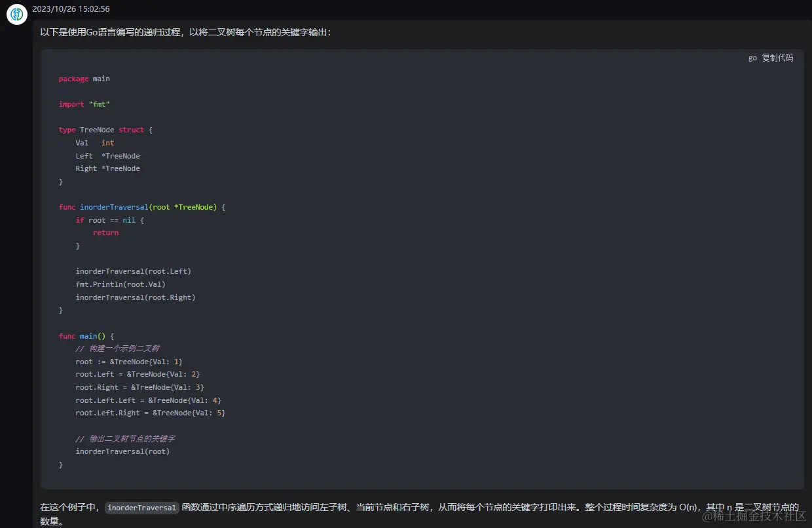The width and height of the screenshot is (812, 528).
Task: Click the 'func main() {' line
Action: point(86,336)
